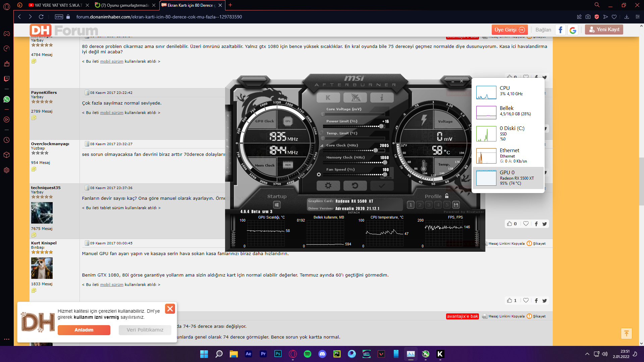The width and height of the screenshot is (644, 362).
Task: Open Twitch in the Opera sidebar
Action: (7, 79)
